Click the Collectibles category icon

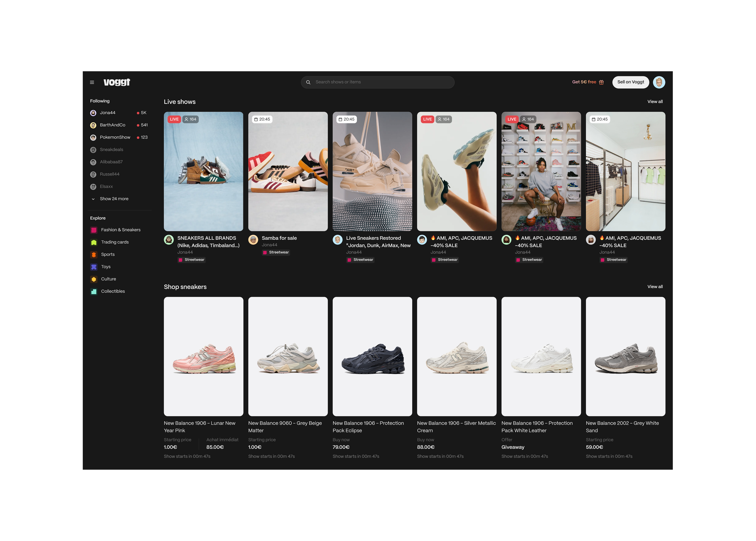click(94, 291)
